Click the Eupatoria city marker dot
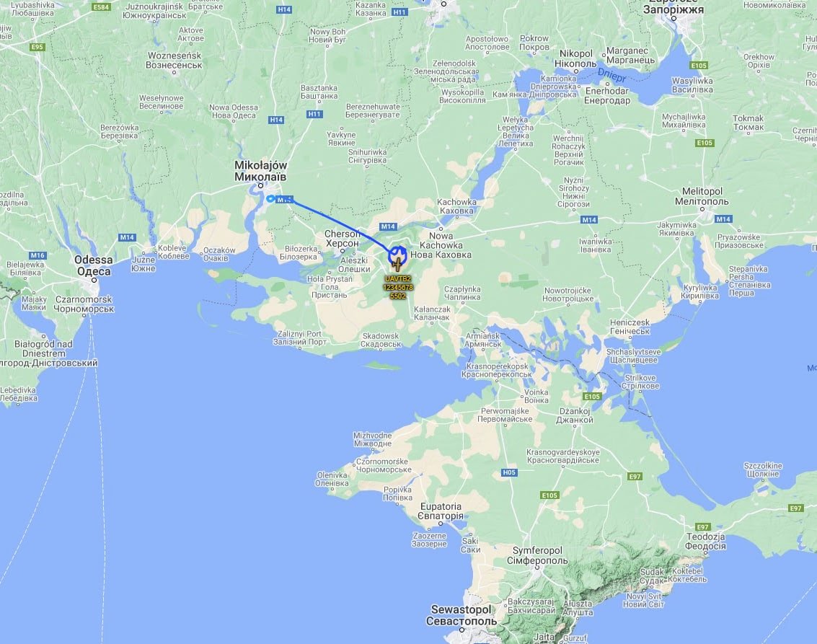This screenshot has width=817, height=644. (x=441, y=523)
